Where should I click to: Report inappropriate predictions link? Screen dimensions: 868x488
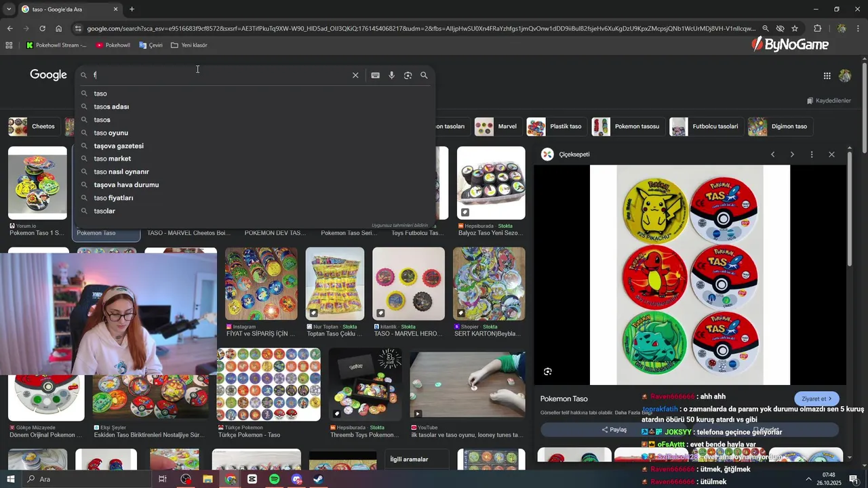click(400, 225)
